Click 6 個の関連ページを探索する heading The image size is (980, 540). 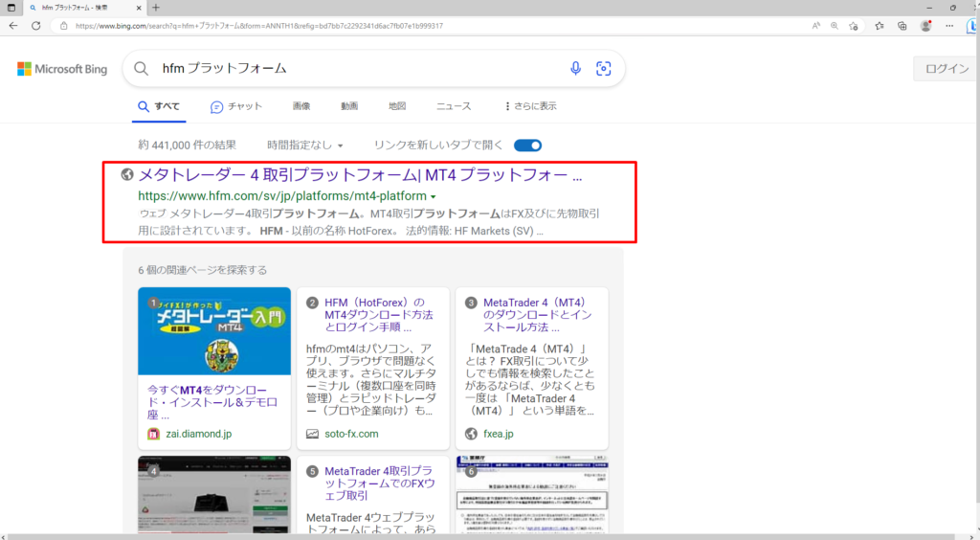pyautogui.click(x=203, y=270)
